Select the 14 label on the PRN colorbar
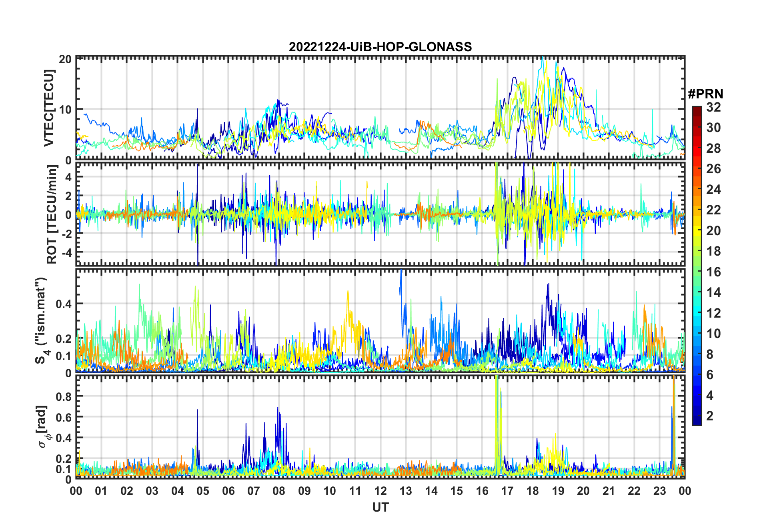The height and width of the screenshot is (532, 761). coord(713,292)
